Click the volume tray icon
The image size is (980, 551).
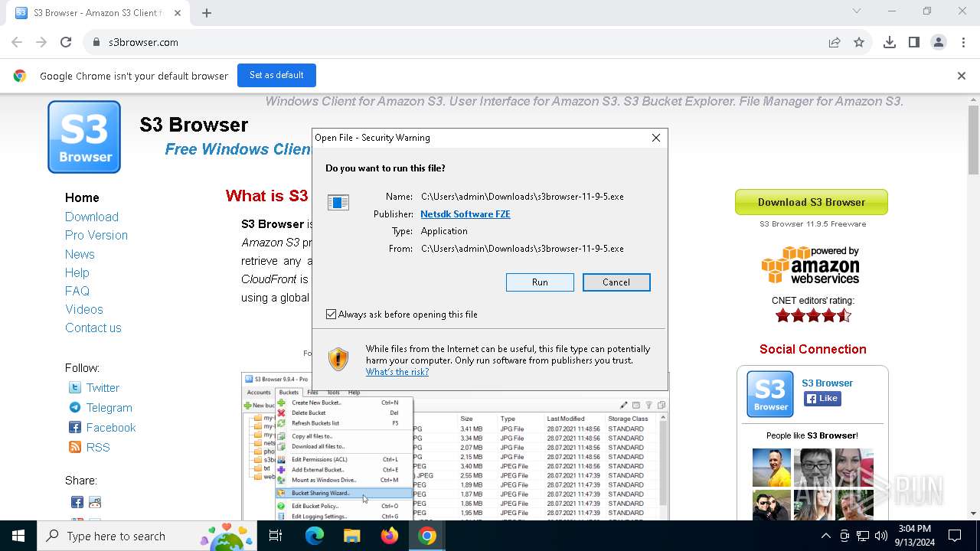pos(881,536)
